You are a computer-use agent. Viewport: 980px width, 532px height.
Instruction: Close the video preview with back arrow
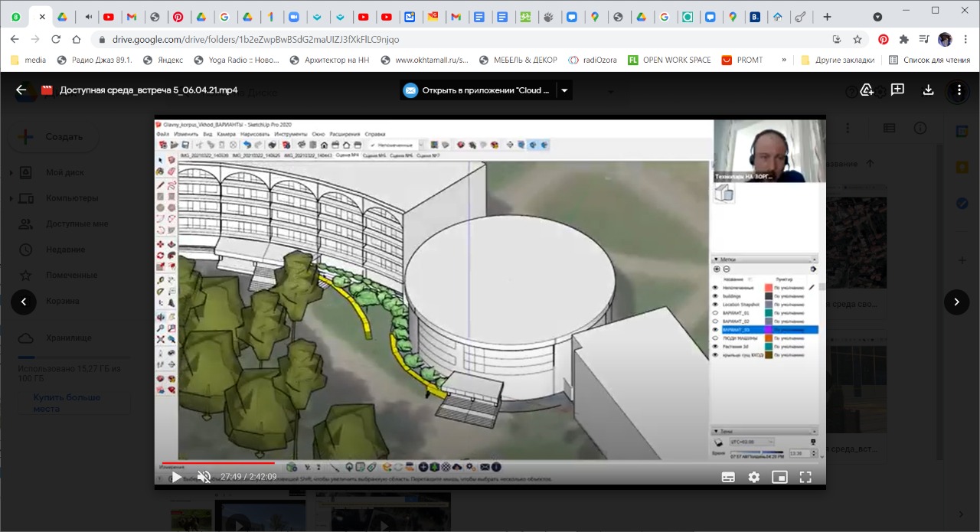21,90
